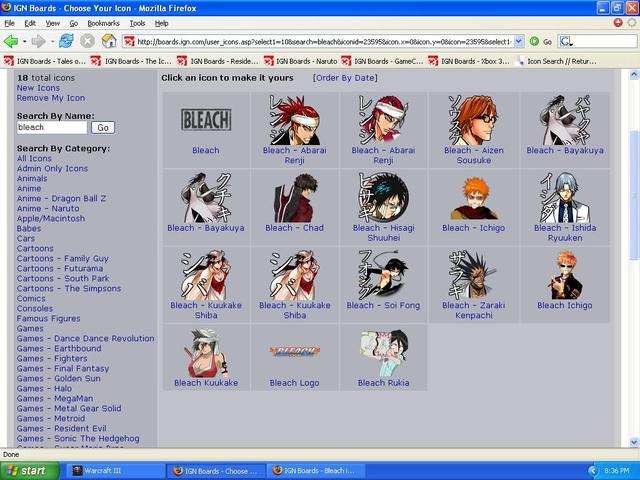Open the All Icons category
Viewport: 640px width, 480px height.
click(x=34, y=158)
